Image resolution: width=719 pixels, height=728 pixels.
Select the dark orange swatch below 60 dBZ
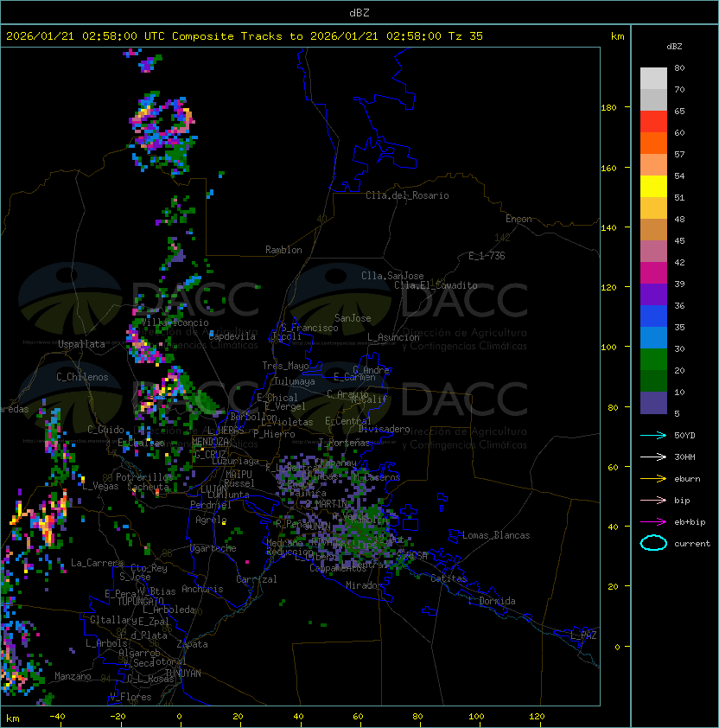coord(653,143)
